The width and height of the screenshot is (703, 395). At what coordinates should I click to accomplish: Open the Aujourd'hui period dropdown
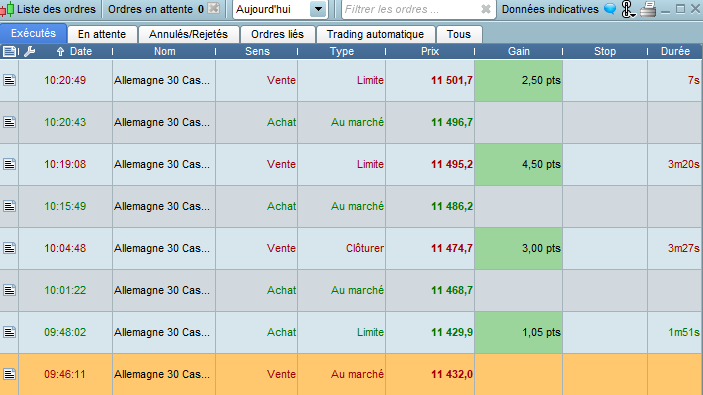(318, 9)
